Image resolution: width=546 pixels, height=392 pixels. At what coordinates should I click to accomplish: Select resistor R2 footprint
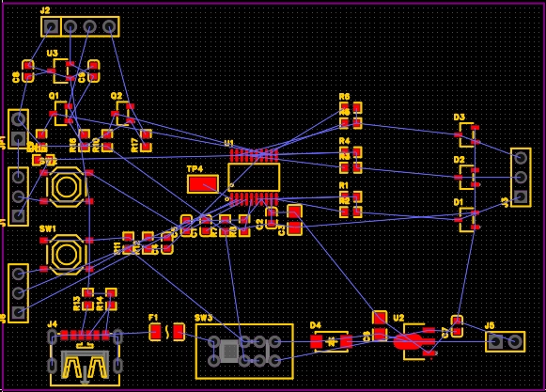click(x=351, y=212)
